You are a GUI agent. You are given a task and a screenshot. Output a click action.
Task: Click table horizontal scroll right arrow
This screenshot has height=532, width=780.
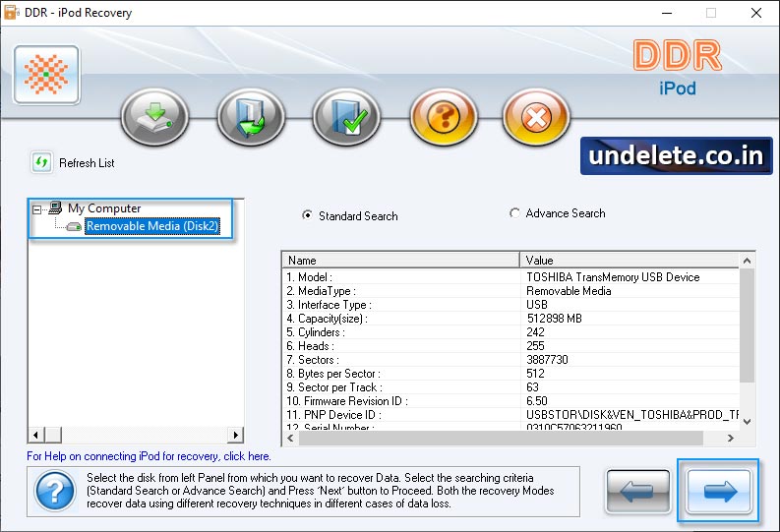731,438
